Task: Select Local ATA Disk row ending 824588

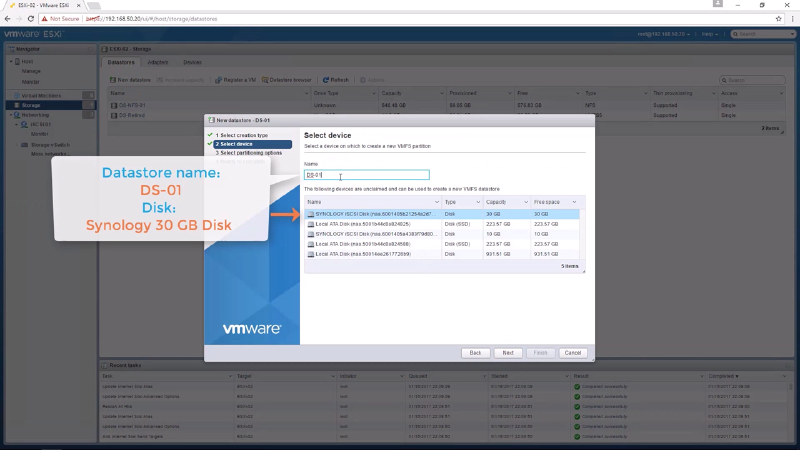Action: 442,244
